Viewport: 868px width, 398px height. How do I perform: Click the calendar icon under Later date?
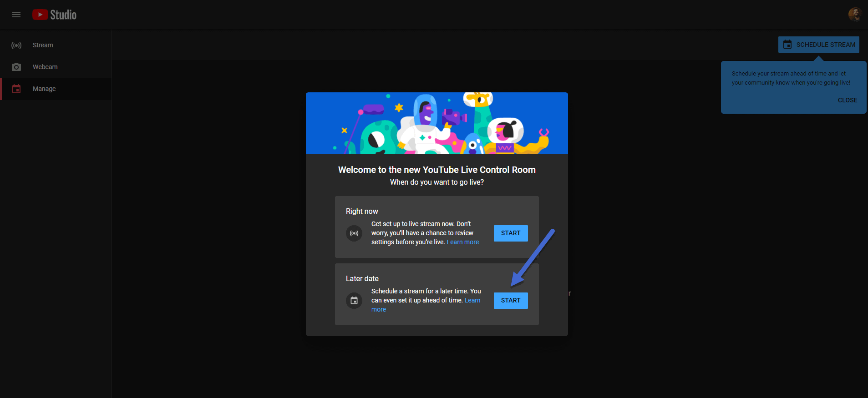(354, 301)
